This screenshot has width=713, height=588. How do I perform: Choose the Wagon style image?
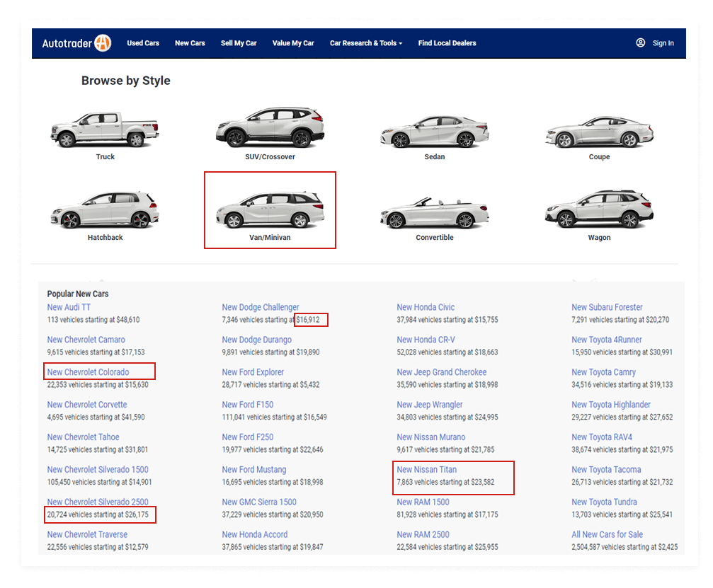coord(599,209)
